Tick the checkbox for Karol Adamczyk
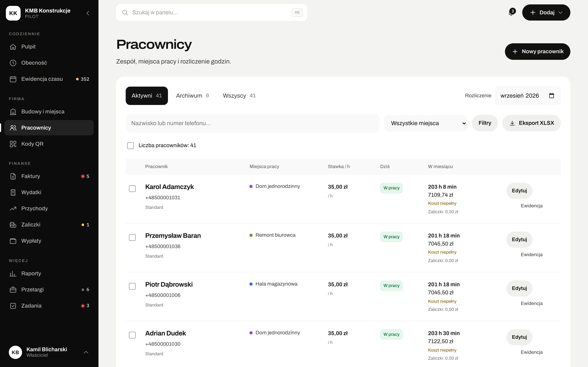The image size is (588, 367). pos(132,189)
